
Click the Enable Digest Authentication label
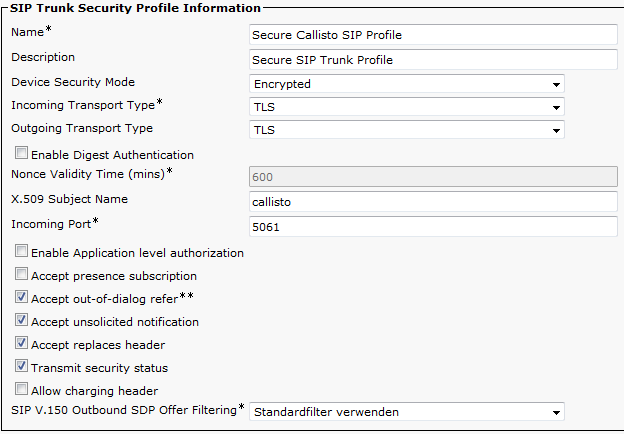[x=112, y=155]
